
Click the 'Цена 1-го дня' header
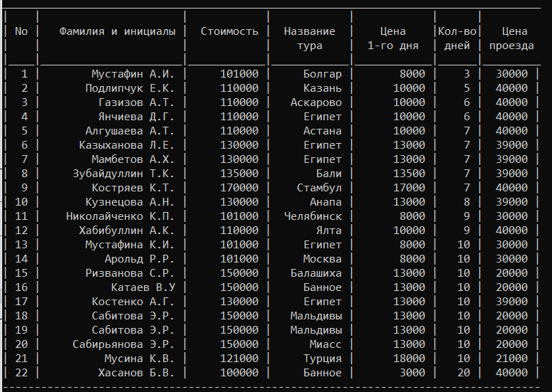(x=393, y=38)
